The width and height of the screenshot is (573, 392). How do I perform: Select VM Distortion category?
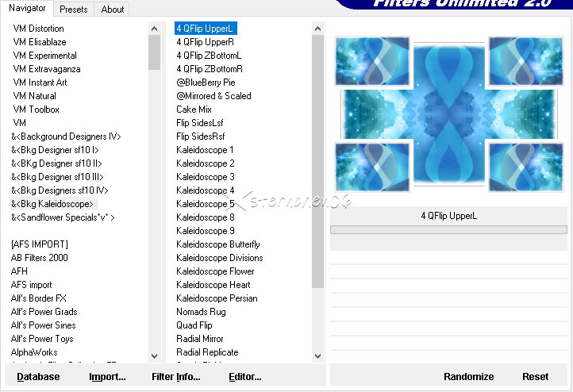tap(39, 29)
